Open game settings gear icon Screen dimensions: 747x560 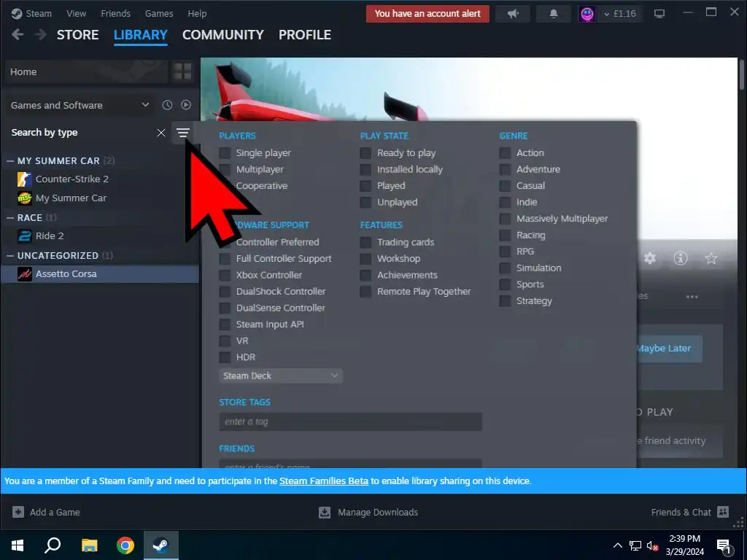(x=650, y=258)
